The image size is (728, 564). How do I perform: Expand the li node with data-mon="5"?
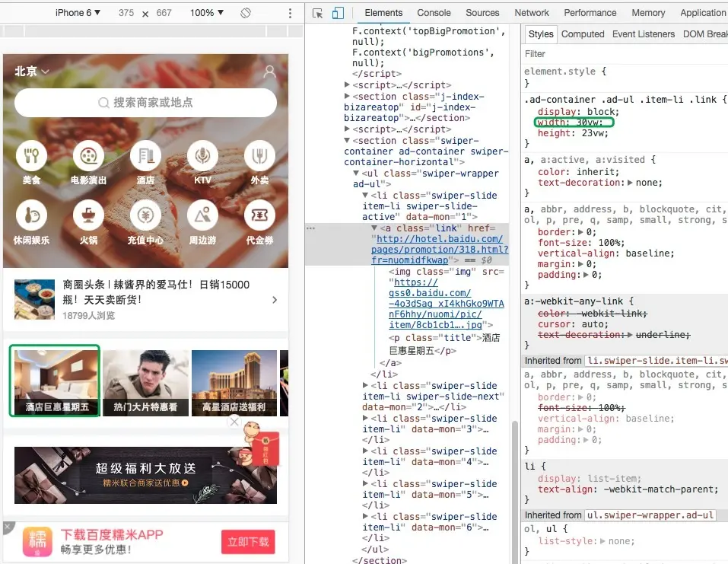pos(365,483)
